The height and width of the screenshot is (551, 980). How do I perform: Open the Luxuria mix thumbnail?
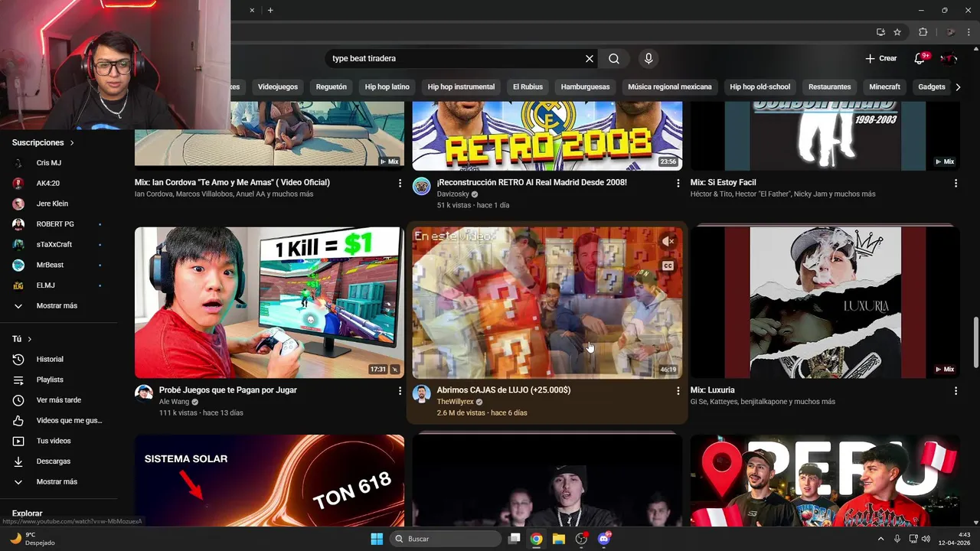click(x=825, y=302)
